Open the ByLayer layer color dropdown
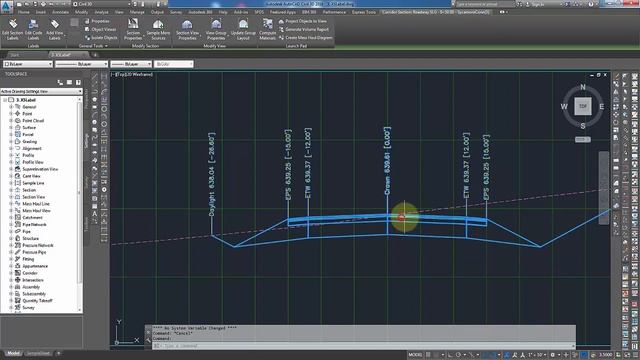This screenshot has height=360, width=640. click(28, 64)
